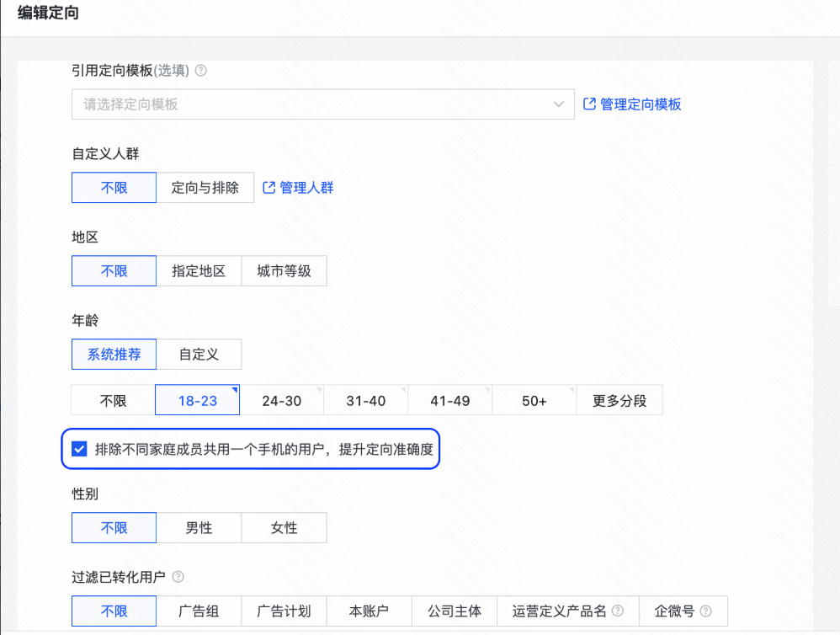
Task: Click external link icon before 管理人群
Action: (x=271, y=187)
